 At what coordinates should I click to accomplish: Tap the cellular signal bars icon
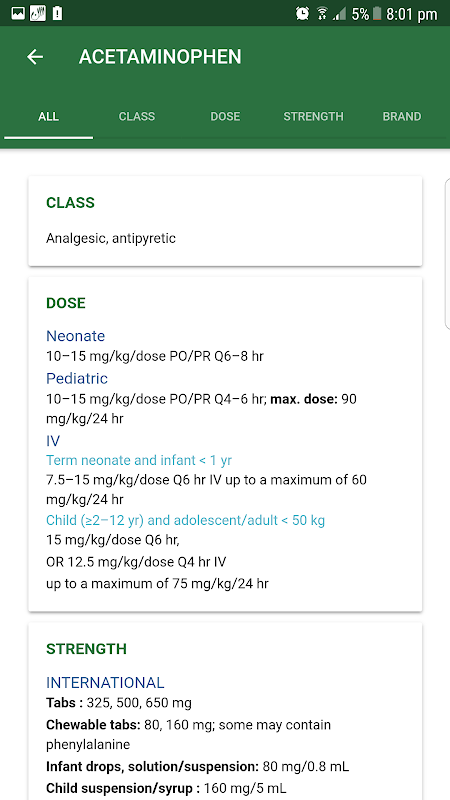tap(339, 14)
